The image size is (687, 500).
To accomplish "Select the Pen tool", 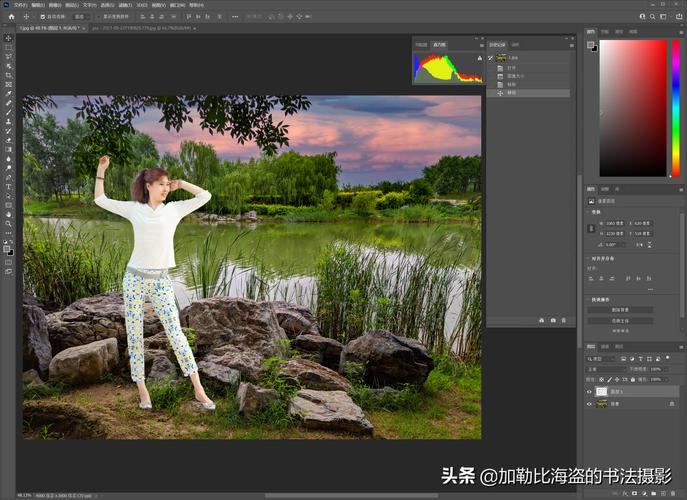I will 8,177.
